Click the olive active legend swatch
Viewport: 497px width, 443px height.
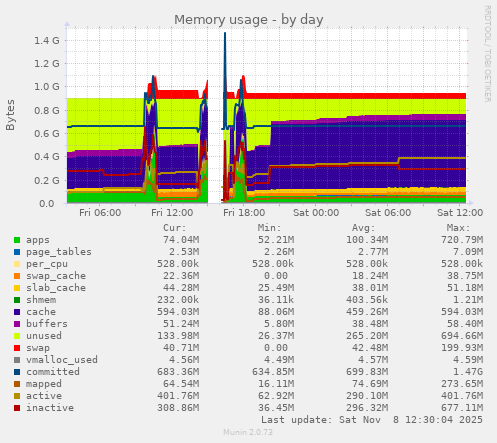coord(17,396)
